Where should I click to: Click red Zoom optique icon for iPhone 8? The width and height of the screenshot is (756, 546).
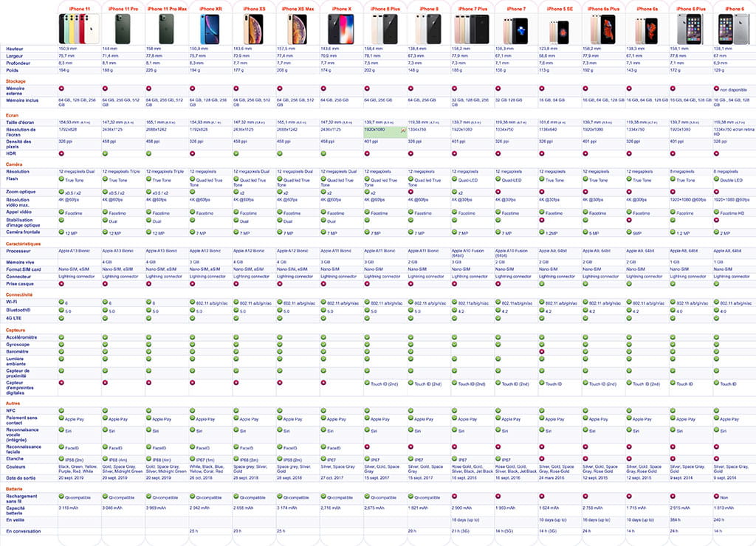pos(410,191)
